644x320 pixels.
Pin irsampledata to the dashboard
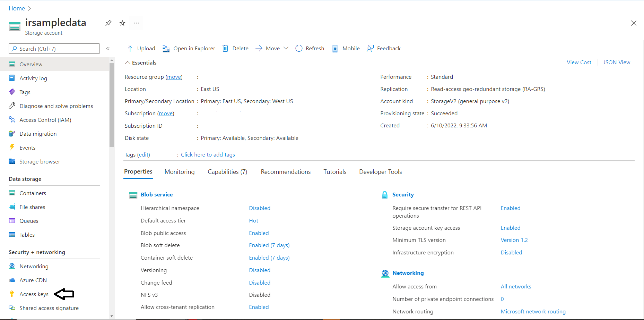coord(108,23)
